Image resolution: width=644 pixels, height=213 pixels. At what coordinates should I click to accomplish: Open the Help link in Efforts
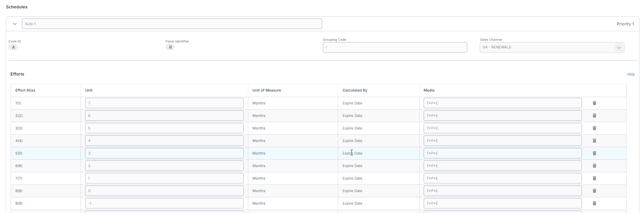630,74
